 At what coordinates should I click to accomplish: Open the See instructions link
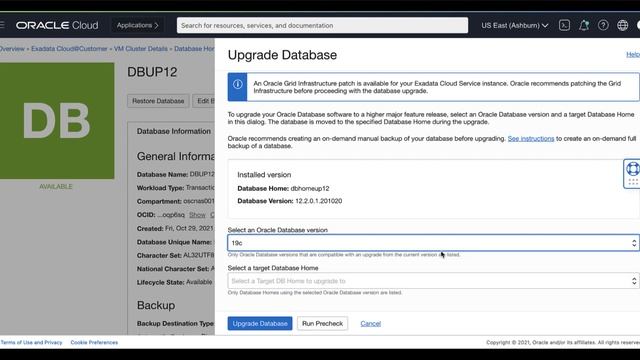[x=531, y=138]
